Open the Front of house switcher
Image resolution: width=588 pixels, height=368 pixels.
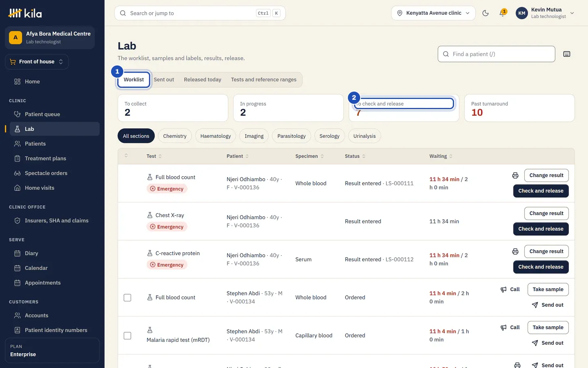click(x=37, y=62)
